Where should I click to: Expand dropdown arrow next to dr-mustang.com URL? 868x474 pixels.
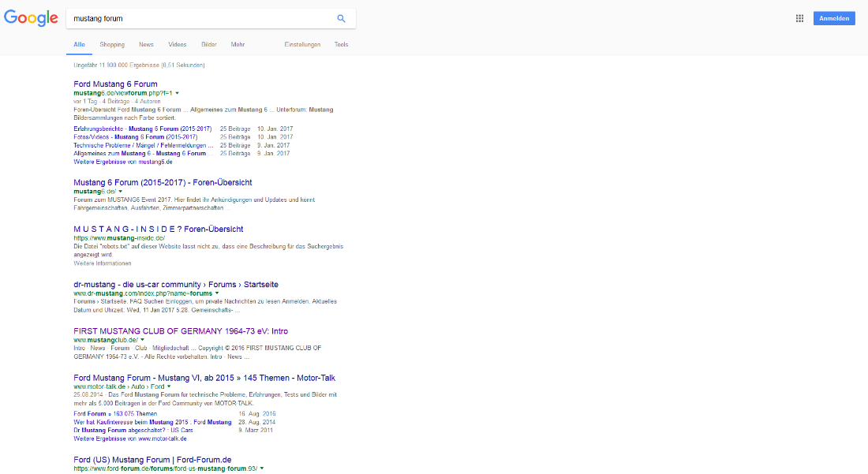pyautogui.click(x=217, y=293)
